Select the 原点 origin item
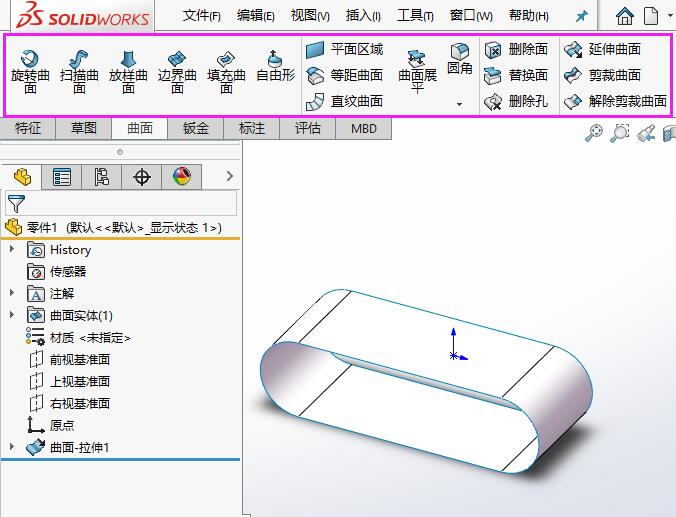 [x=50, y=426]
